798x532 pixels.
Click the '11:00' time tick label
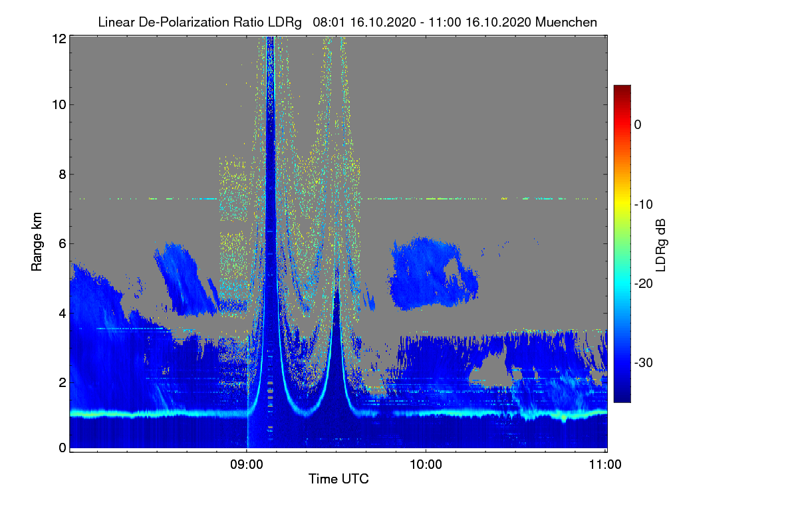pos(604,464)
